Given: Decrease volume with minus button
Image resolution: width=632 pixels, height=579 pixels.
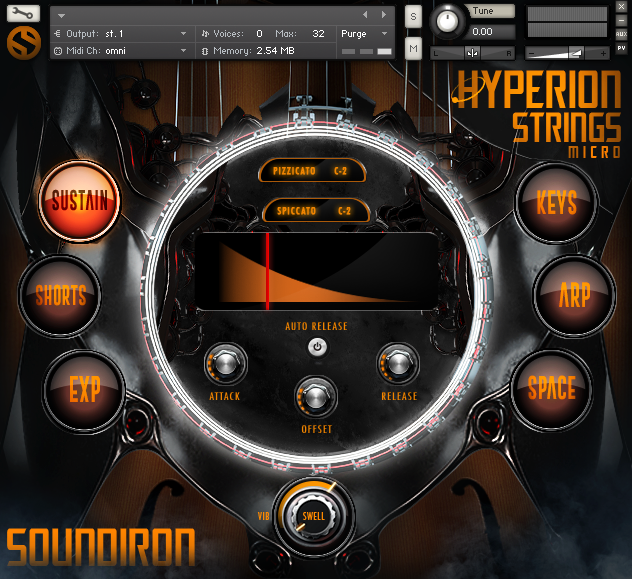Looking at the screenshot, I should [531, 53].
